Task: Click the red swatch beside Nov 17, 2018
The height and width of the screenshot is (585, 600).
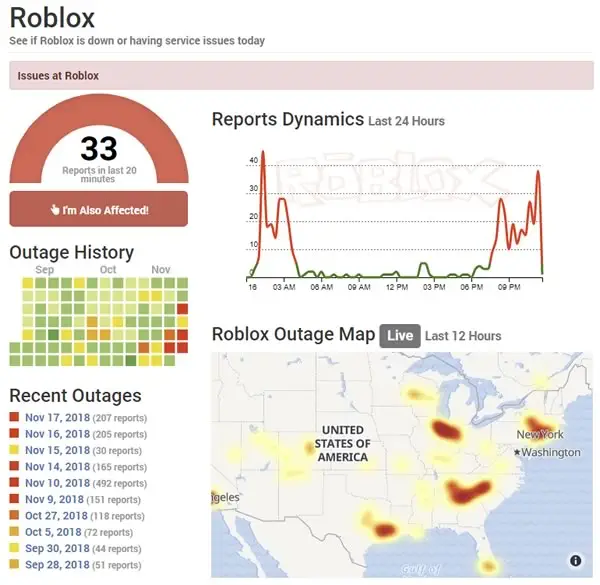Action: click(14, 417)
